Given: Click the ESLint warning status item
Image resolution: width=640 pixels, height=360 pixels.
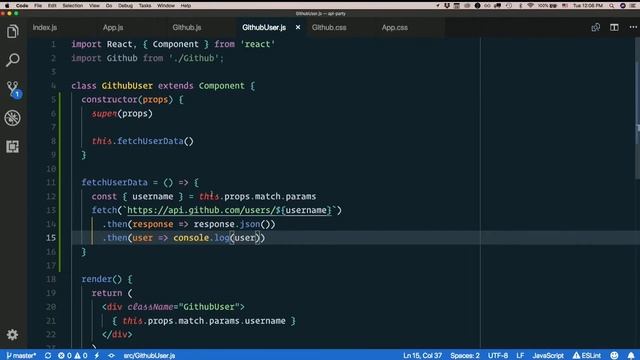Looking at the screenshot, I should coord(587,356).
